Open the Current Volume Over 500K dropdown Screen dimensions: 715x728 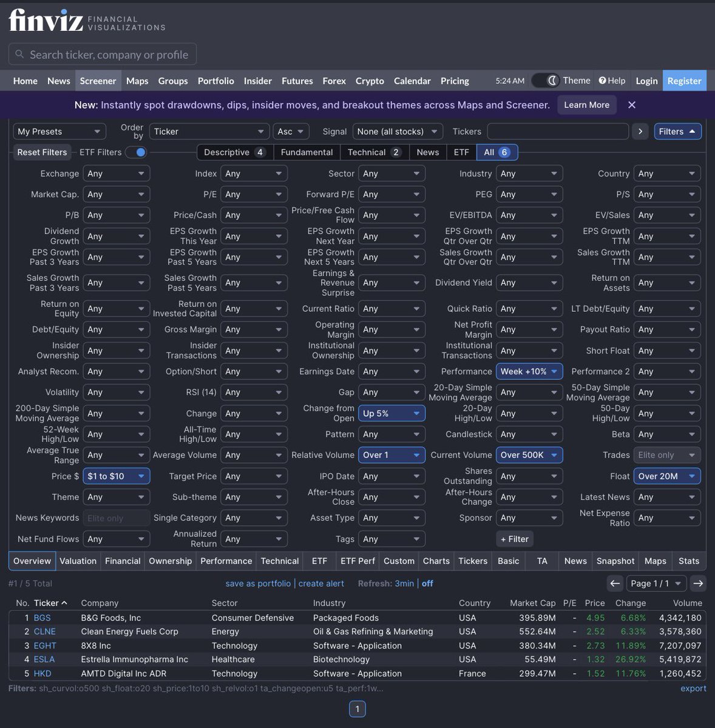tap(529, 455)
